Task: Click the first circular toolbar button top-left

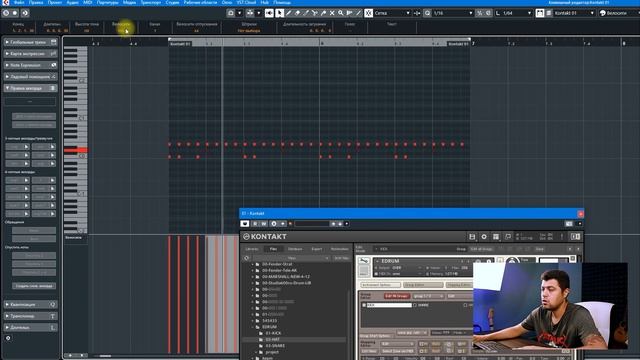Action: click(x=6, y=13)
